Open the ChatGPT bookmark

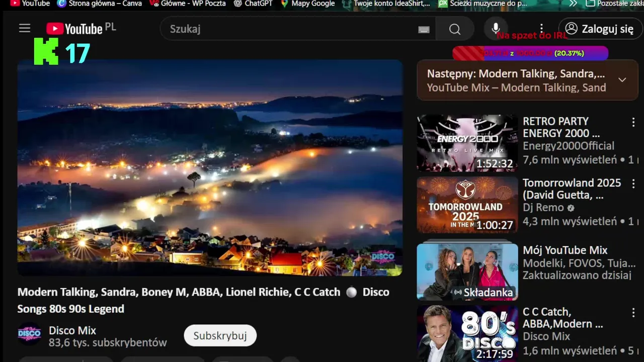(x=253, y=4)
